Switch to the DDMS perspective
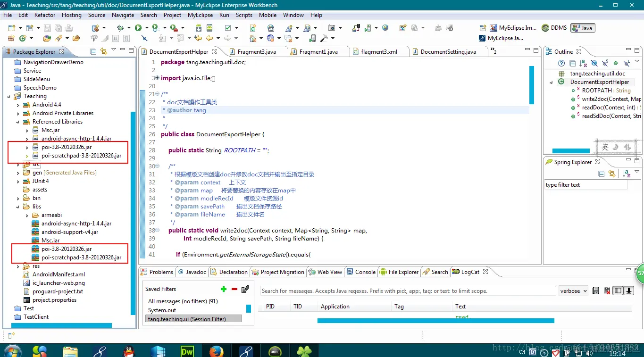Viewport: 644px width, 357px height. 554,28
